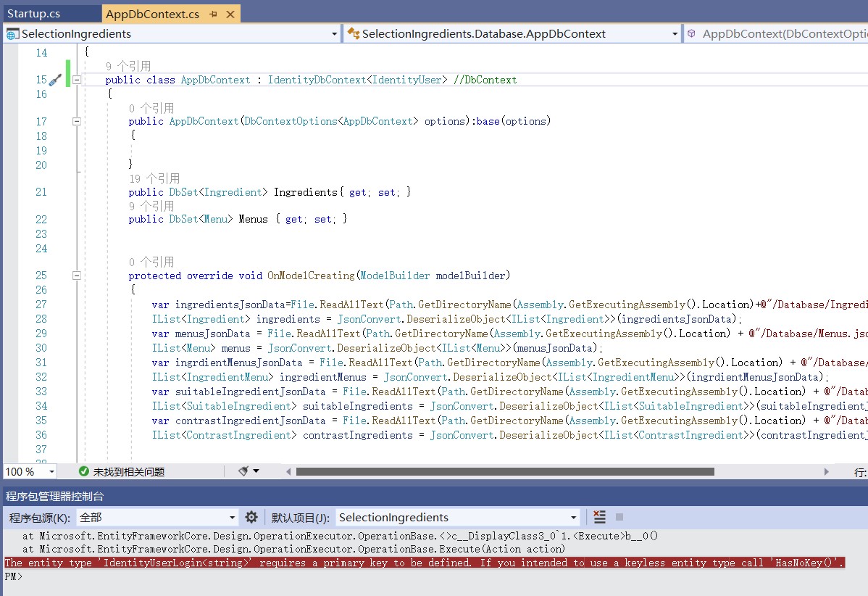Click the '9 个引用' code lens above class

click(128, 66)
